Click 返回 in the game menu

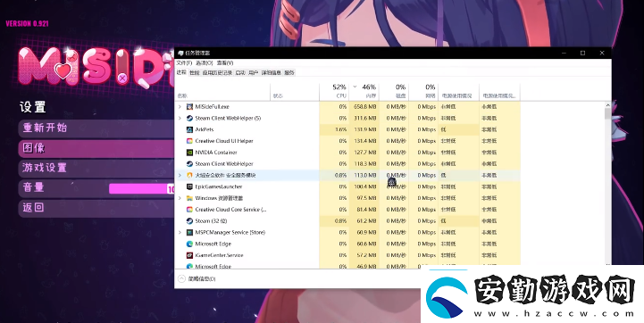tap(97, 208)
